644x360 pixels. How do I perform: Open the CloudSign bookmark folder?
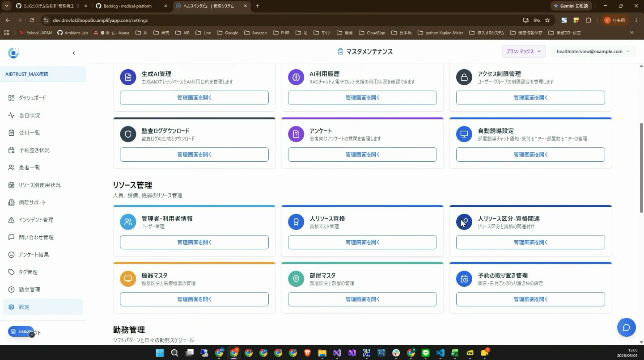[x=372, y=33]
